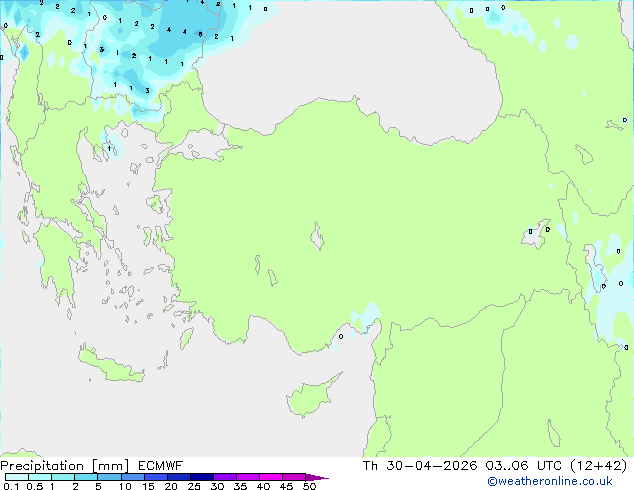Click the 25–30 mm dark blue legend swatch

tap(201, 477)
